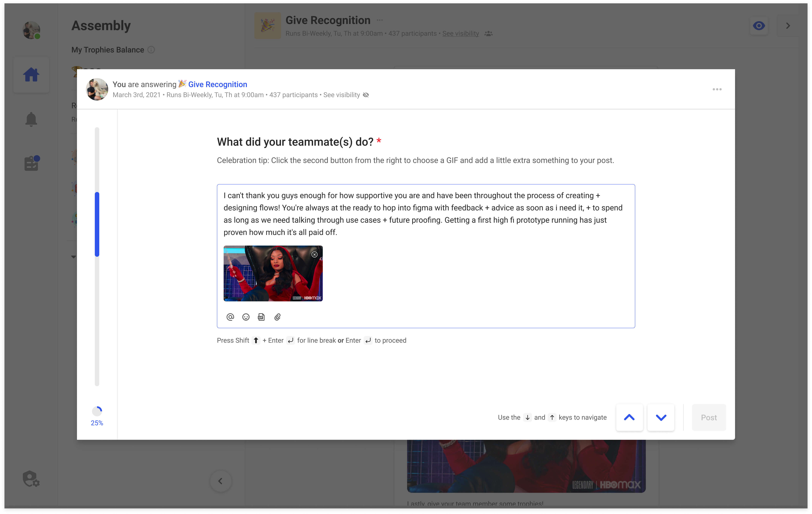812x514 pixels.
Task: Click the user avatar in the sidebar
Action: click(31, 30)
